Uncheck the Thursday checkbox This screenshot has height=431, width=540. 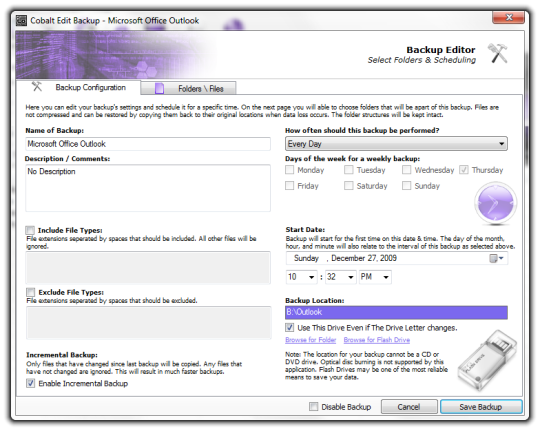click(x=464, y=170)
